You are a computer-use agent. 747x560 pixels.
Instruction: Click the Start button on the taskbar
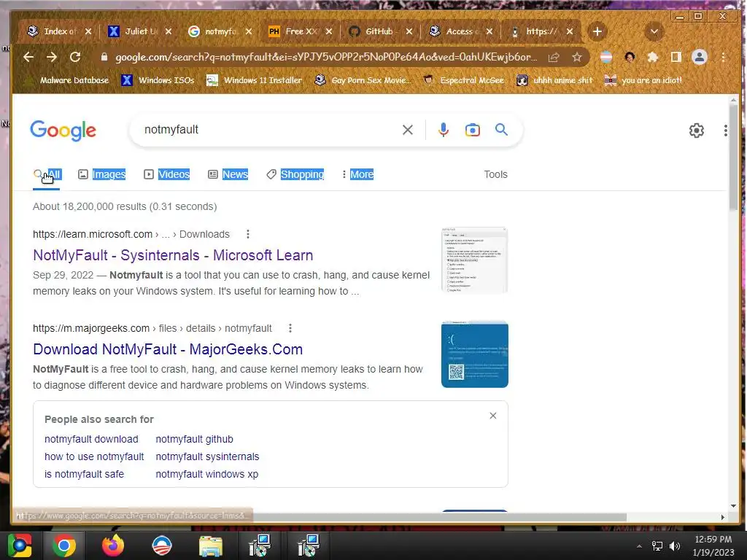(x=20, y=545)
